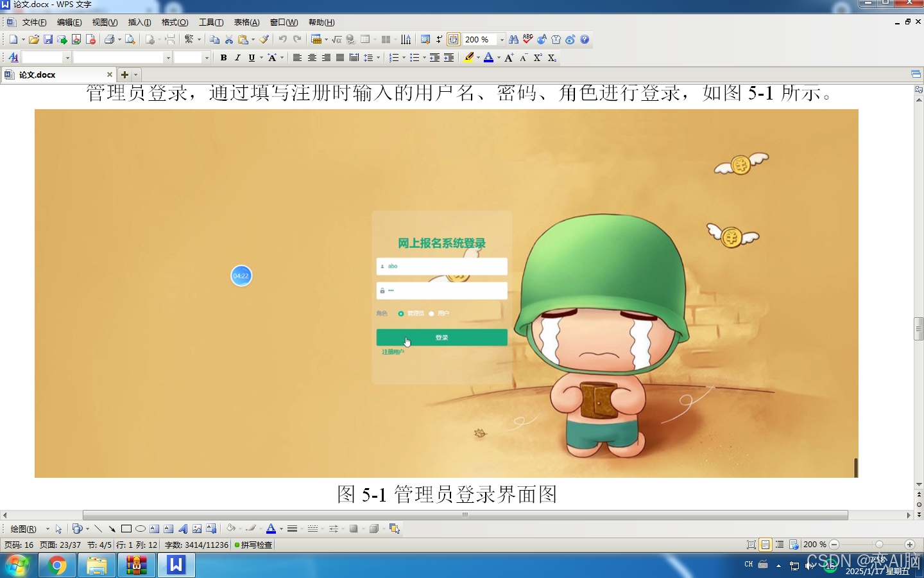Open the Windows Start button
The height and width of the screenshot is (578, 924).
tap(17, 566)
